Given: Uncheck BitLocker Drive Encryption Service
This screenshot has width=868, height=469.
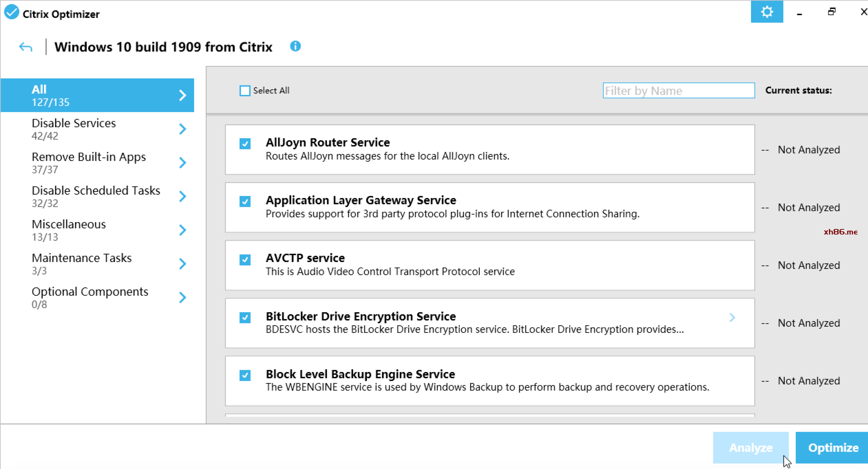Looking at the screenshot, I should click(245, 317).
